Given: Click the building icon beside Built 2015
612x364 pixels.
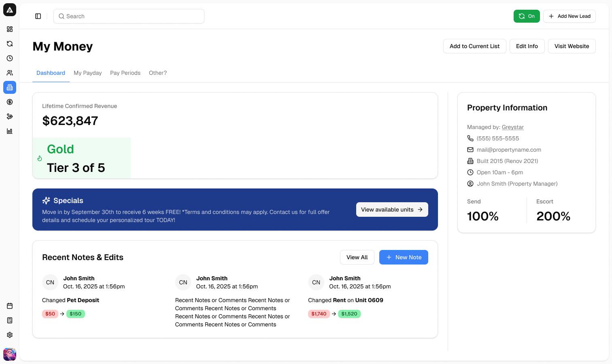Looking at the screenshot, I should 470,161.
